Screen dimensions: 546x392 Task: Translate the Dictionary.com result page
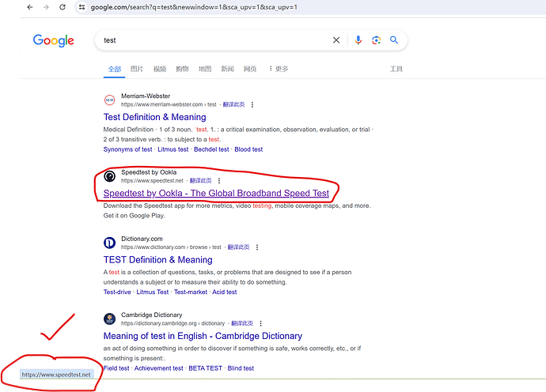point(238,247)
